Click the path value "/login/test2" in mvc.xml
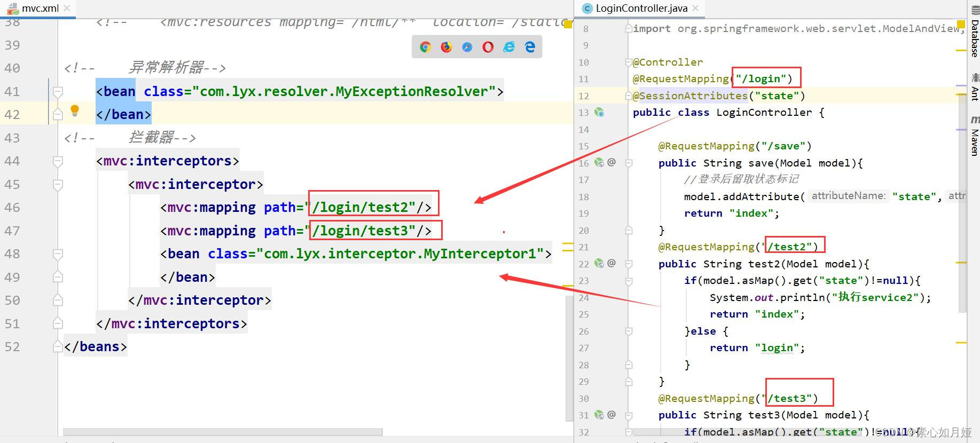 pyautogui.click(x=364, y=207)
